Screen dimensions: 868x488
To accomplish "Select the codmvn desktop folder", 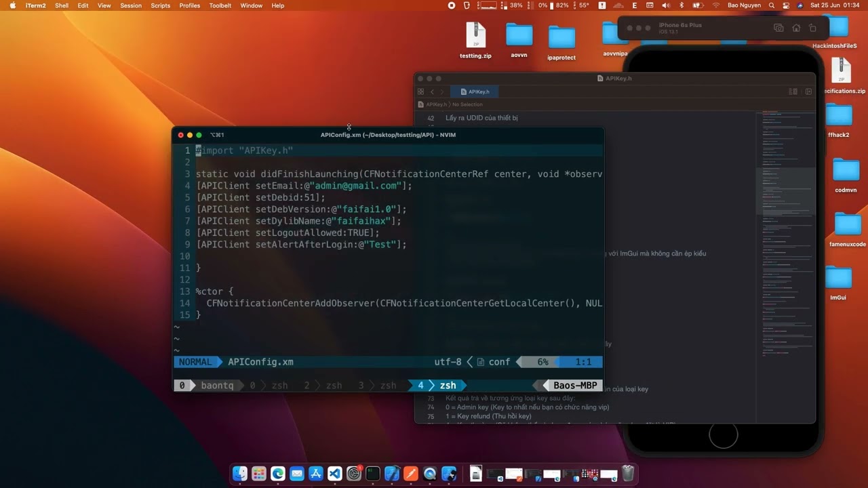I will (x=846, y=176).
